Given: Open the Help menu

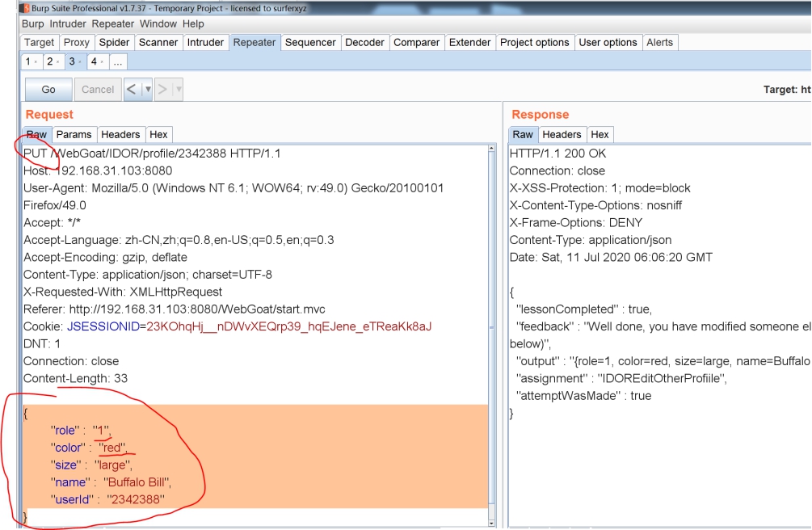Looking at the screenshot, I should 193,23.
